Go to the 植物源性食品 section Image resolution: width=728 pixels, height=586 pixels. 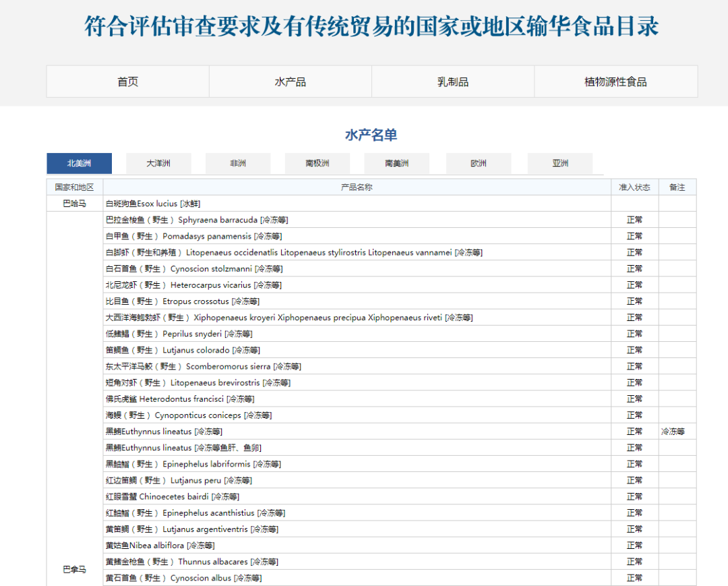(x=615, y=82)
